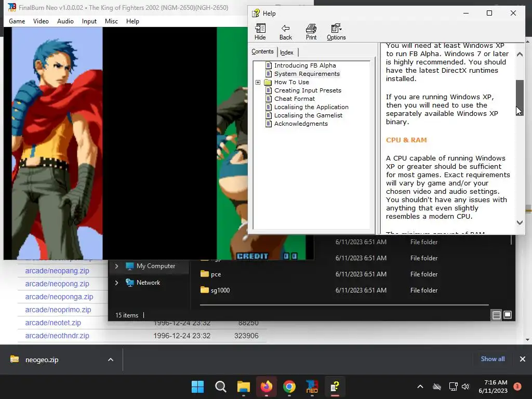The height and width of the screenshot is (399, 532).
Task: Open Localising the Gamelist topic
Action: [x=308, y=115]
